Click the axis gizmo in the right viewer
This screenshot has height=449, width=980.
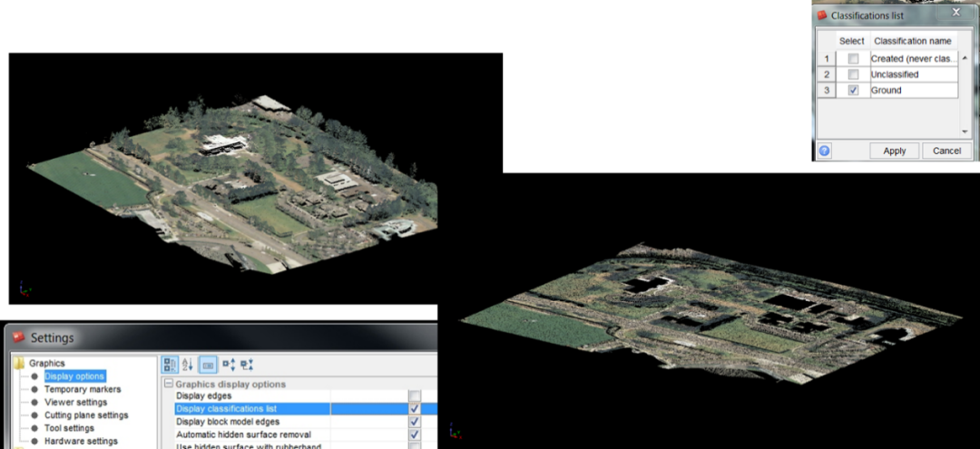(455, 432)
